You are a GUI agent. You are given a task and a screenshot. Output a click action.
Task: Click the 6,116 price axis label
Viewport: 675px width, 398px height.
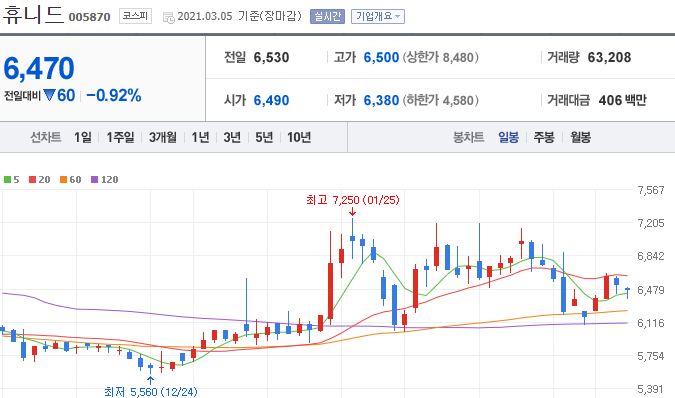pos(650,323)
